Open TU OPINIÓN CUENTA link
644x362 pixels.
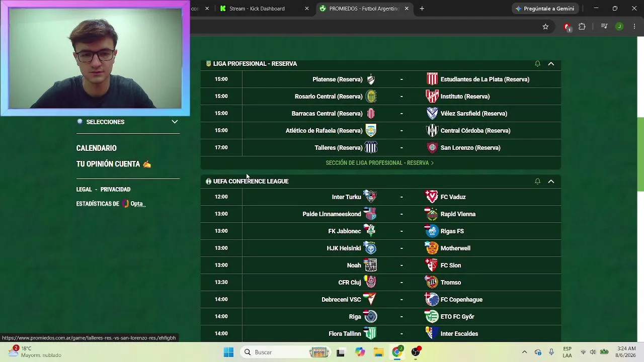[114, 164]
